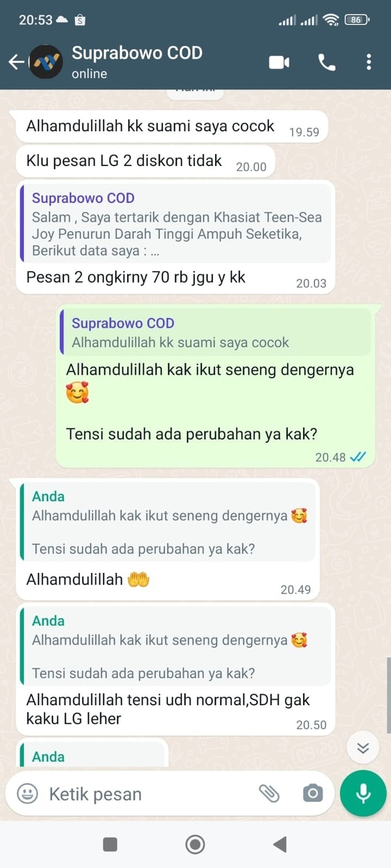This screenshot has width=391, height=868.
Task: Tap the Android recent apps square button
Action: click(110, 845)
